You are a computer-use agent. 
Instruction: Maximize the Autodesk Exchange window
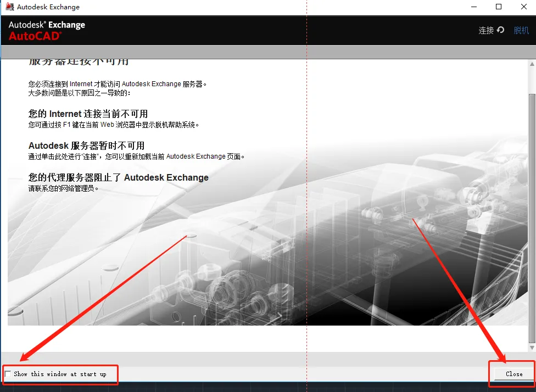(x=499, y=7)
